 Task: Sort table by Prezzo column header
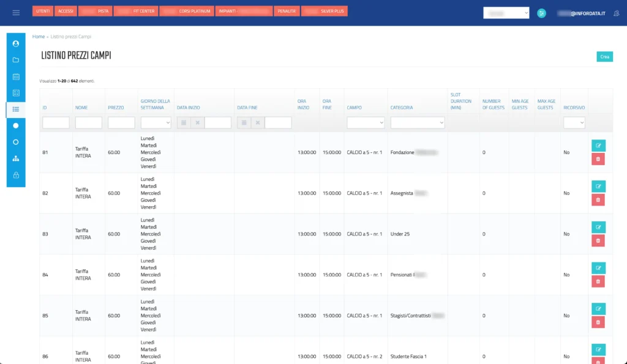point(116,108)
